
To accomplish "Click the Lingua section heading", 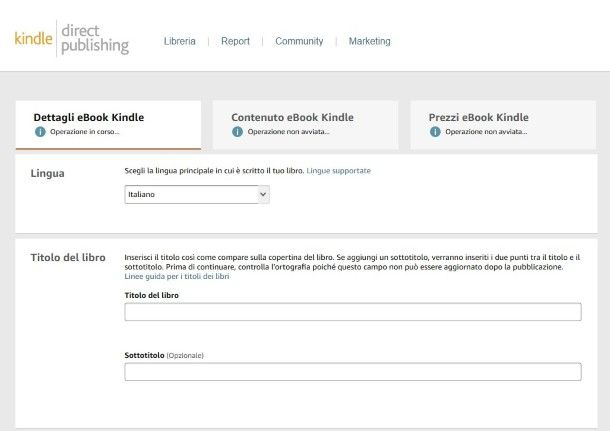I will pos(48,173).
